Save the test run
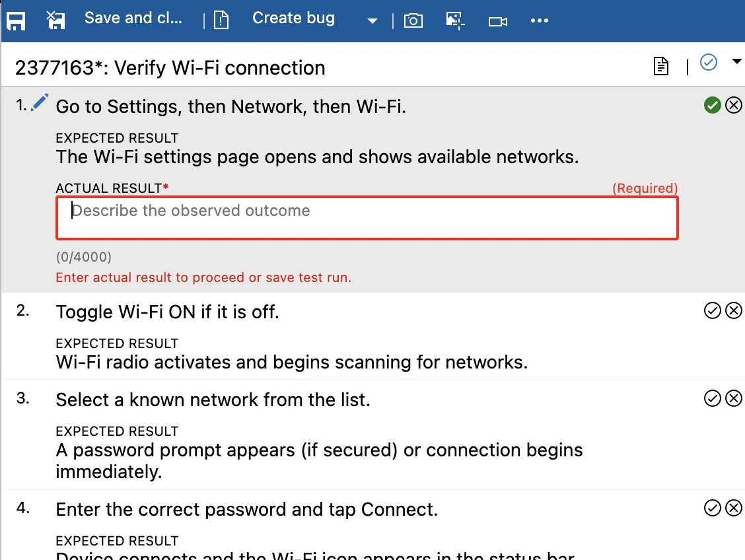The width and height of the screenshot is (745, 560). coord(16,20)
